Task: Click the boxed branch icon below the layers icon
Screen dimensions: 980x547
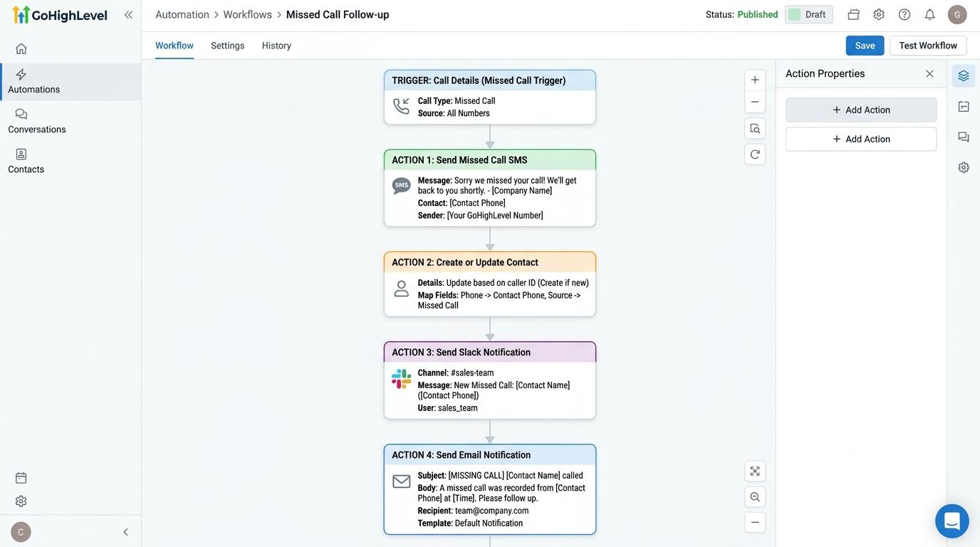Action: 964,107
